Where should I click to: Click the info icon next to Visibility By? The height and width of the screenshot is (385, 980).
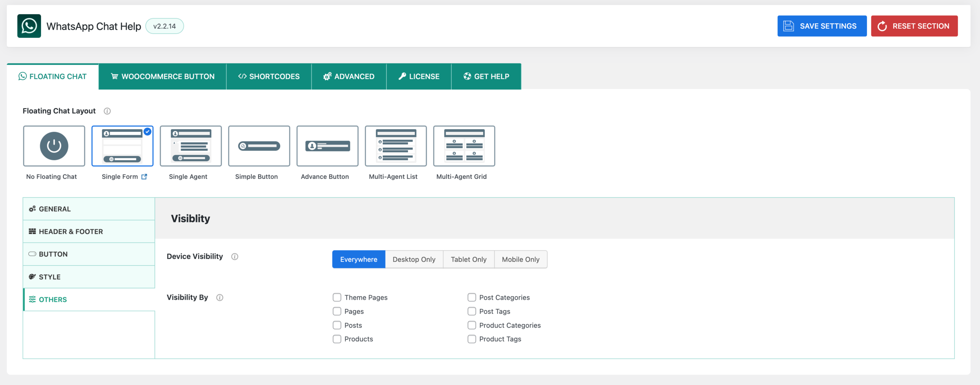click(220, 297)
